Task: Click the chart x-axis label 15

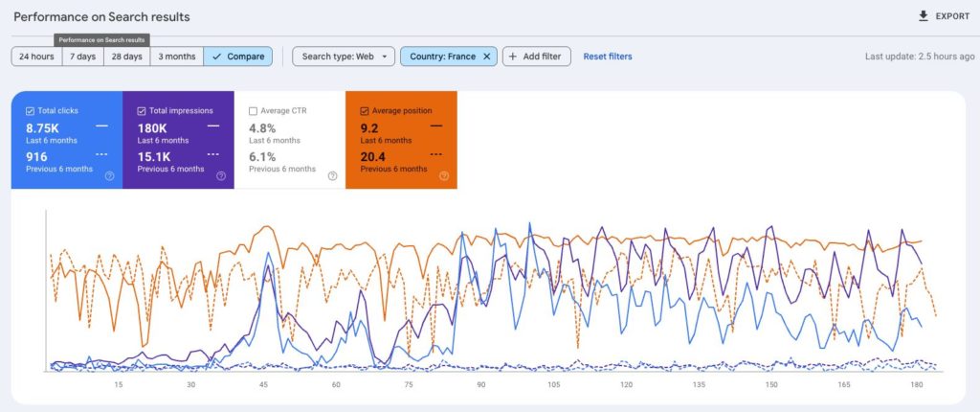Action: 119,385
